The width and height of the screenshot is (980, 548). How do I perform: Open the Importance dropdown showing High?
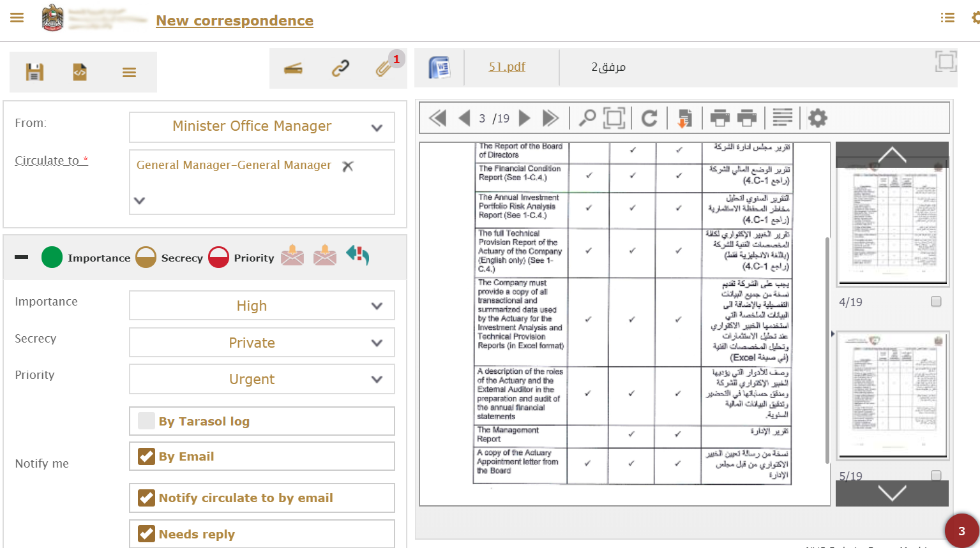tap(262, 306)
